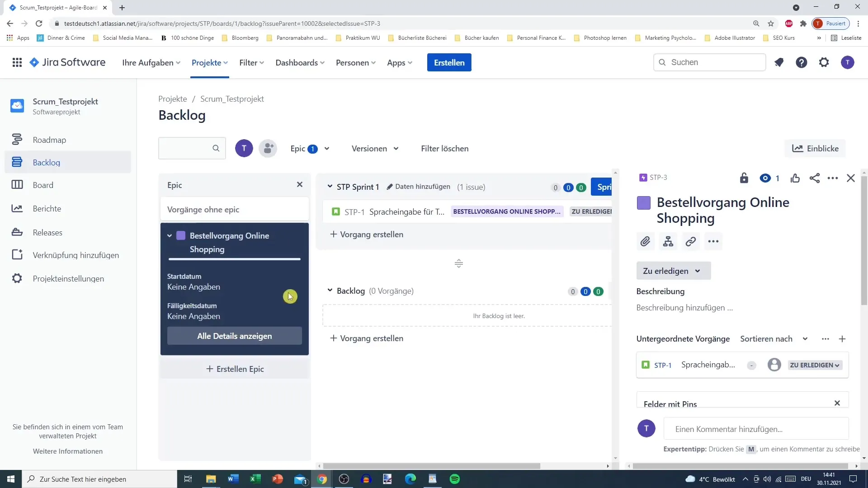868x488 pixels.
Task: Collapse the Bestellvorgang Online Shopping epic
Action: click(170, 235)
